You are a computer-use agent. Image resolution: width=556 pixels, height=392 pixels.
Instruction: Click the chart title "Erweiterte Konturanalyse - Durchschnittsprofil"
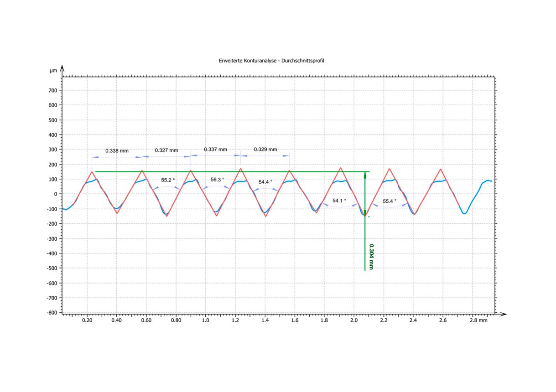271,60
